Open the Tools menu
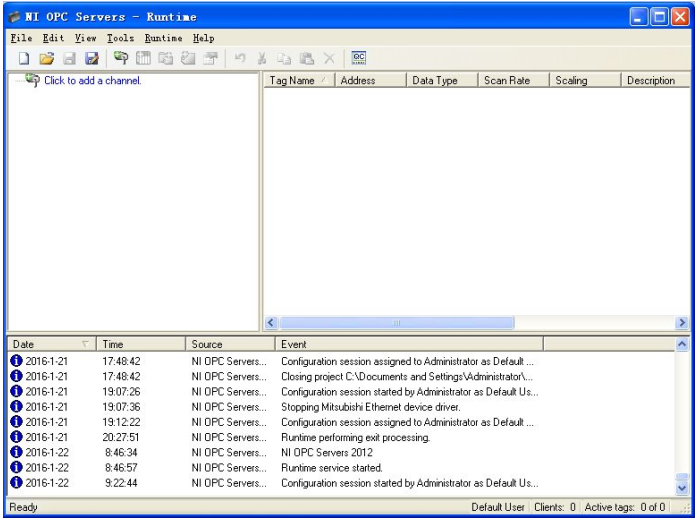The height and width of the screenshot is (520, 697). click(120, 38)
